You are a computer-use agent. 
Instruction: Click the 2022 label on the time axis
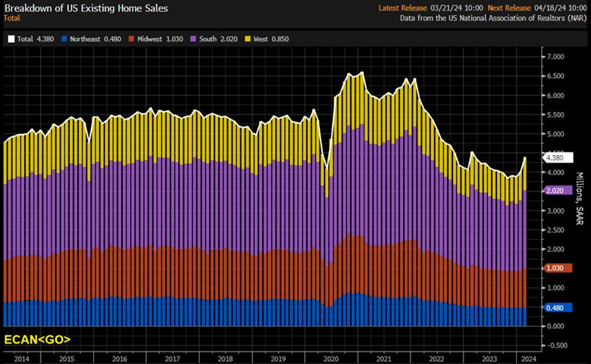click(437, 359)
